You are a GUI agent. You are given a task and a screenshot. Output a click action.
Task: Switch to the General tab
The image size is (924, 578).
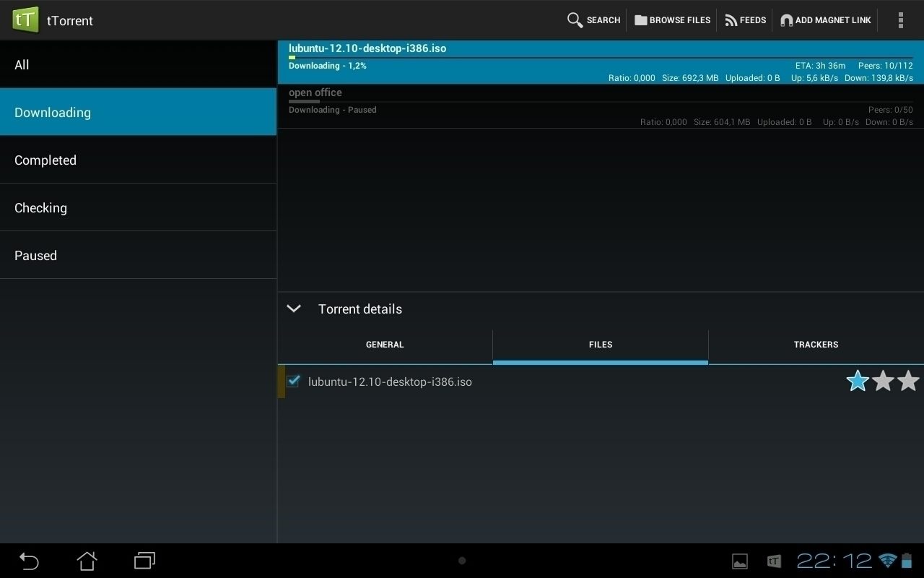pyautogui.click(x=385, y=345)
